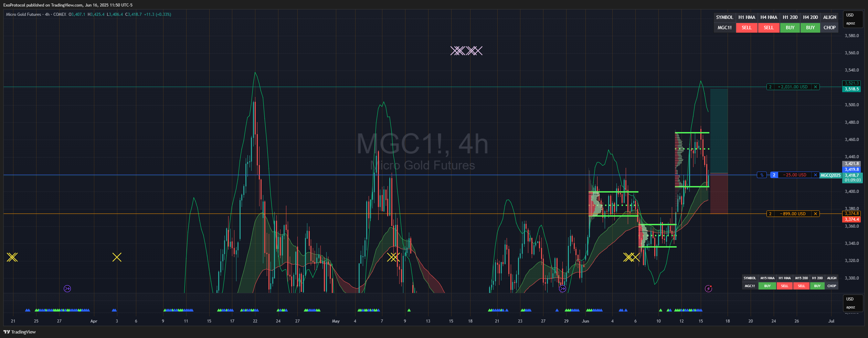The width and height of the screenshot is (868, 338).
Task: Click the purple event icon near May 29
Action: tap(563, 288)
